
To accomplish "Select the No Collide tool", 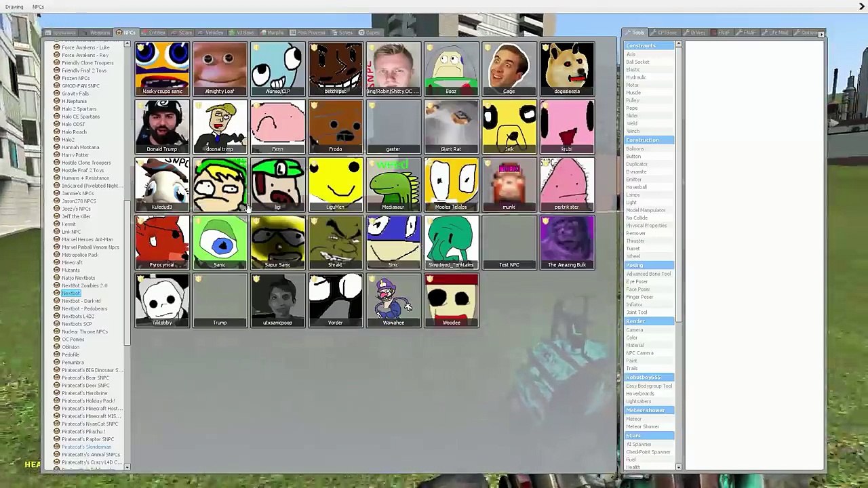I will [x=637, y=218].
